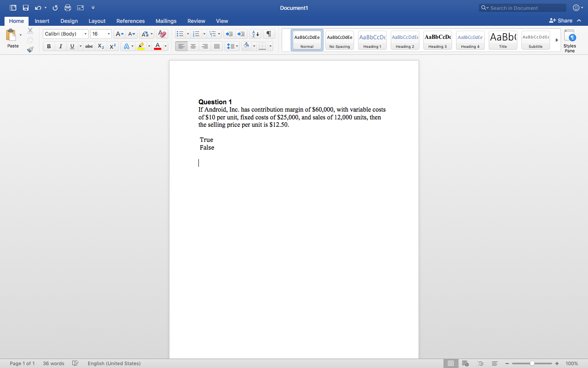Image resolution: width=588 pixels, height=368 pixels.
Task: Open the Review tab
Action: (x=196, y=21)
